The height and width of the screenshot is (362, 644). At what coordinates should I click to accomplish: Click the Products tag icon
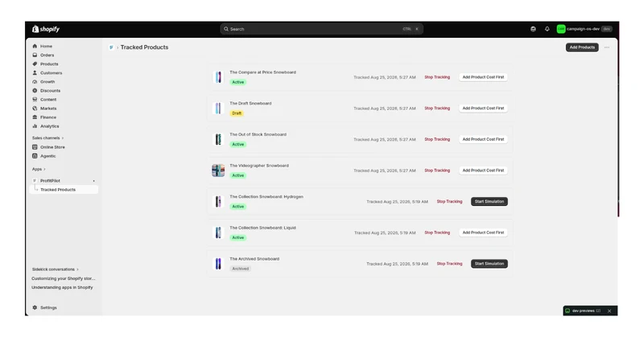point(35,64)
